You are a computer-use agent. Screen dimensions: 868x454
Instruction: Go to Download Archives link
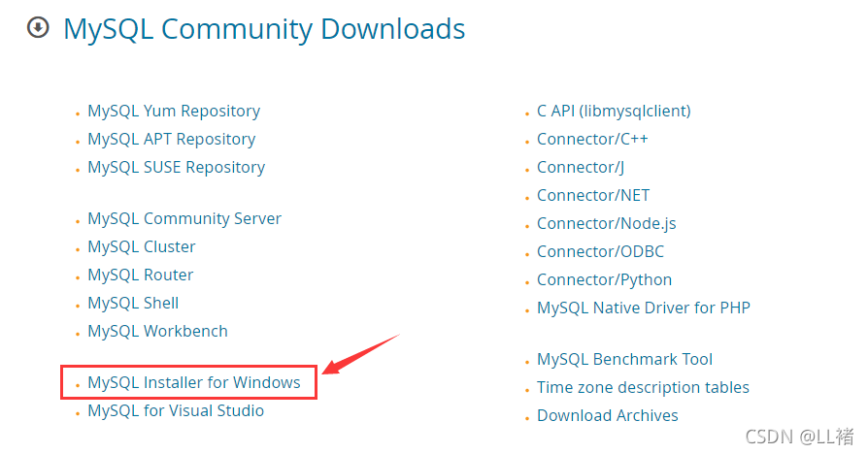click(x=607, y=416)
